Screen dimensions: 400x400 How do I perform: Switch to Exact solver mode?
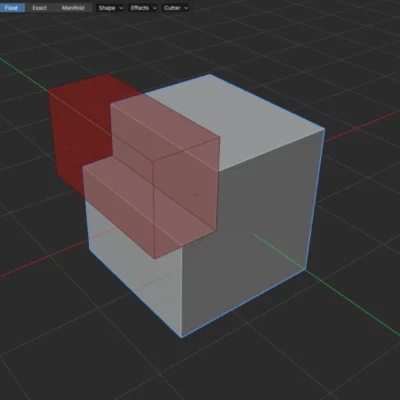(x=39, y=8)
